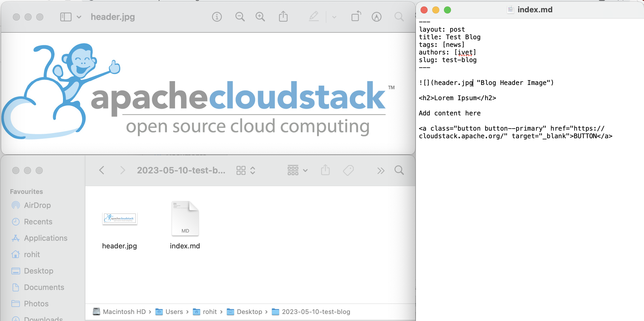Screen dimensions: 644x321
Task: Open the Preview sidebar view dropdown chevron
Action: coord(79,17)
